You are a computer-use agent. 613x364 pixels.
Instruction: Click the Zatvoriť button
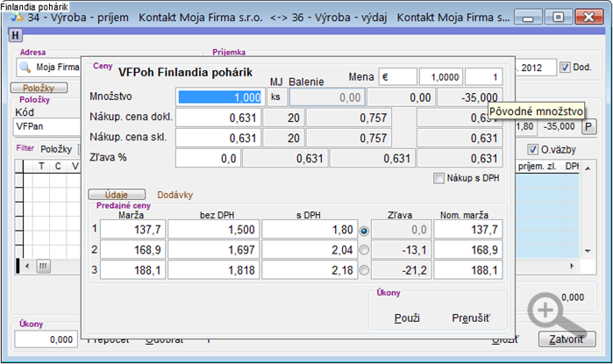pos(567,339)
